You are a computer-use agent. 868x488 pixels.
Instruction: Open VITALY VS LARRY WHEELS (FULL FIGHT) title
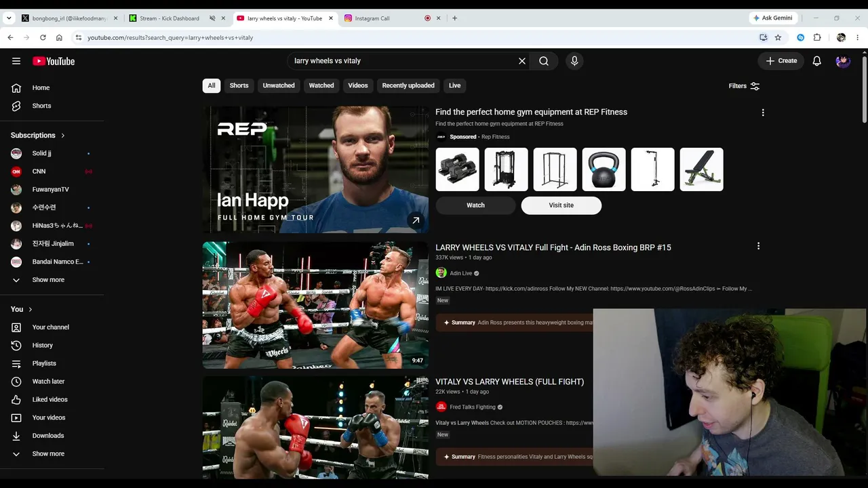coord(509,382)
